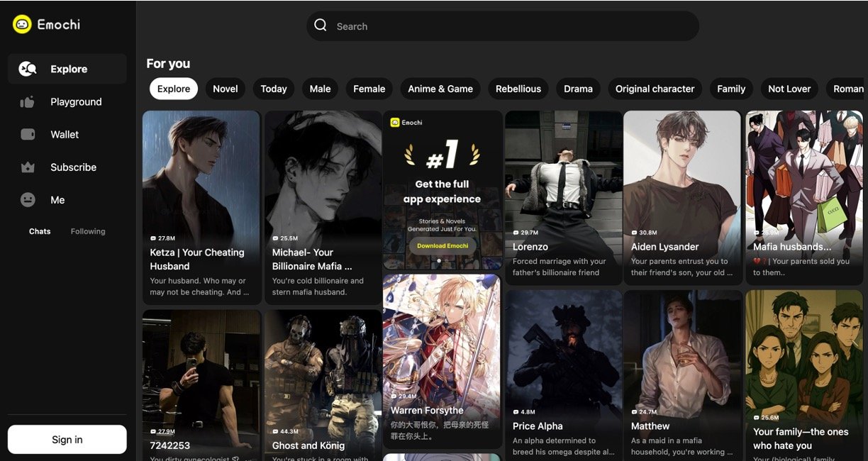The height and width of the screenshot is (461, 868).
Task: Click the '30.8M' count on Aiden card
Action: coord(647,233)
